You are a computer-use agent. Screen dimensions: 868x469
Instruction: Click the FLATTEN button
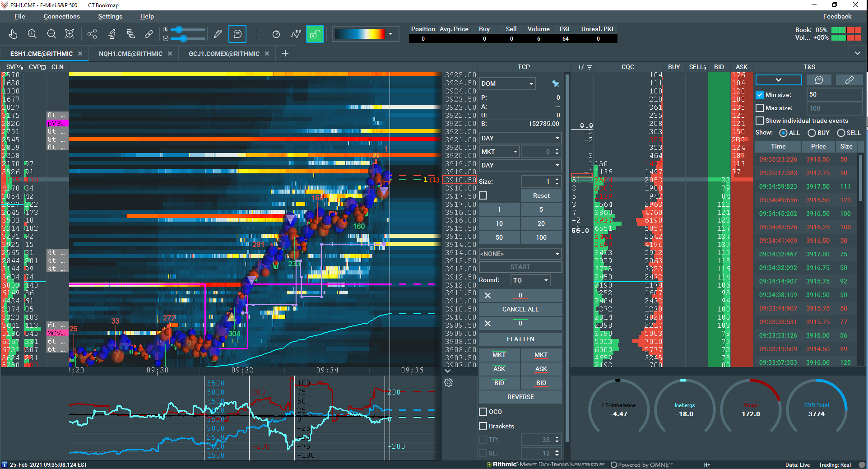pyautogui.click(x=520, y=339)
